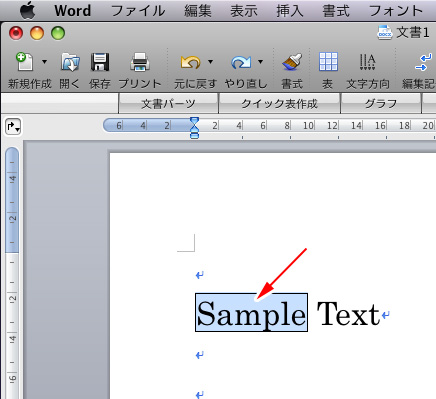436x399 pixels.
Task: Redo with the やり直し icon
Action: 241,62
